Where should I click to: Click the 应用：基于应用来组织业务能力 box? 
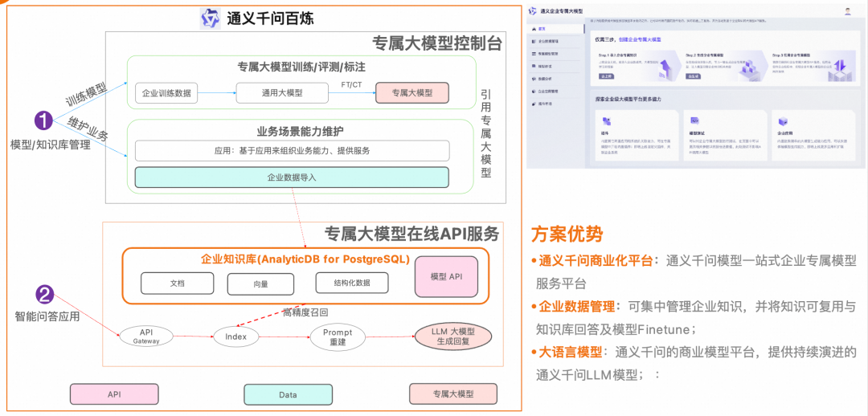click(x=292, y=150)
